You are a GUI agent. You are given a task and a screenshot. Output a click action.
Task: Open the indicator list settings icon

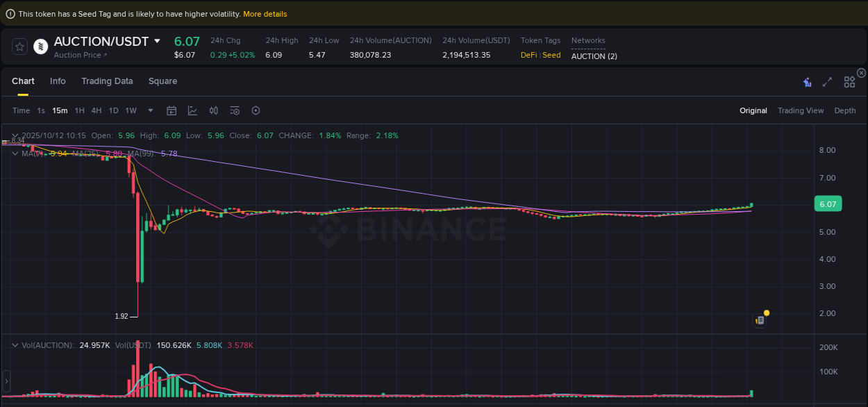click(235, 110)
